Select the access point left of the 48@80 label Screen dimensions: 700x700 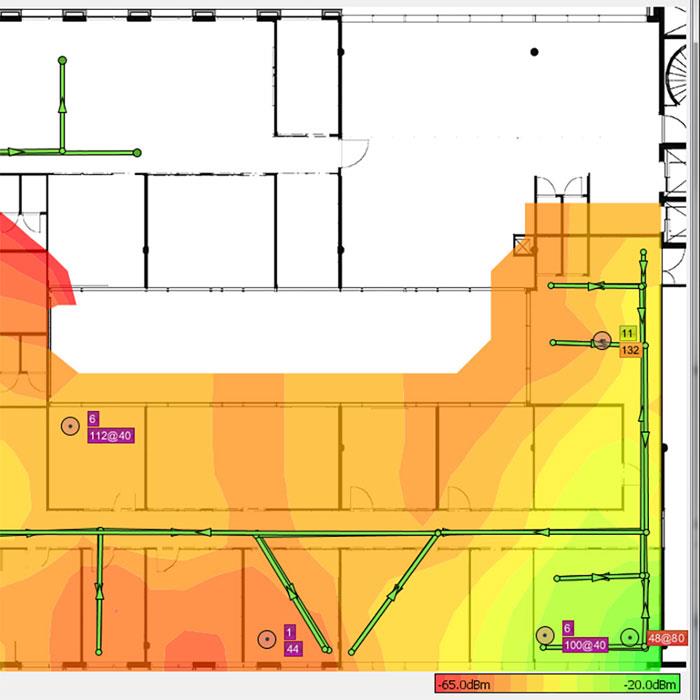click(x=630, y=638)
